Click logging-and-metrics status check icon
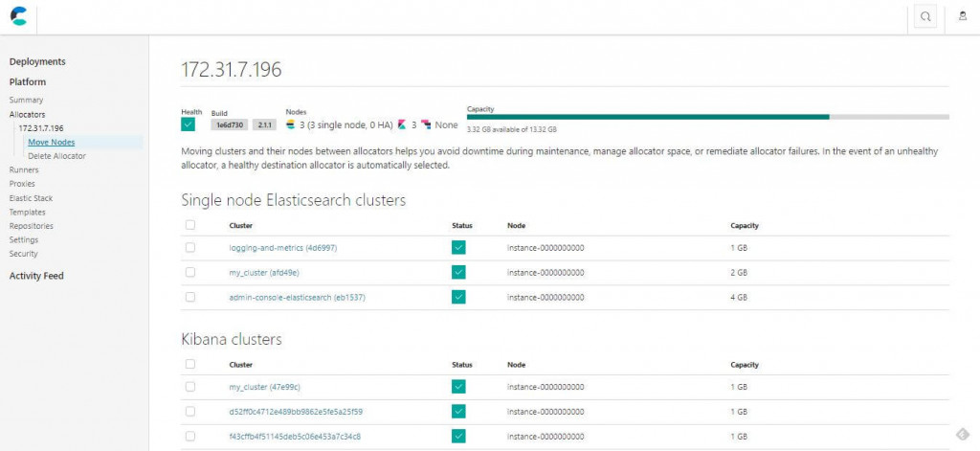Viewport: 980px width, 451px height. point(458,248)
